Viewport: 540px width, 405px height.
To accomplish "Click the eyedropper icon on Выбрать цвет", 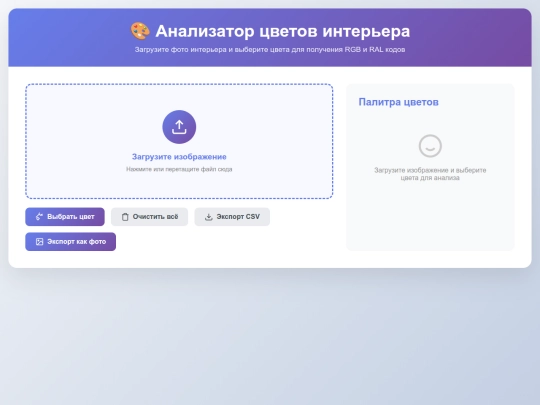I will [x=39, y=217].
